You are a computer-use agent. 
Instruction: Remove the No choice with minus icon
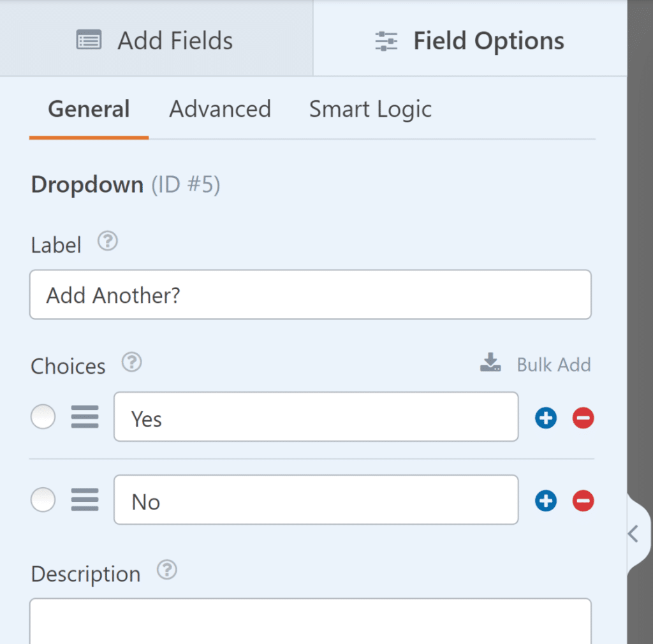point(583,501)
